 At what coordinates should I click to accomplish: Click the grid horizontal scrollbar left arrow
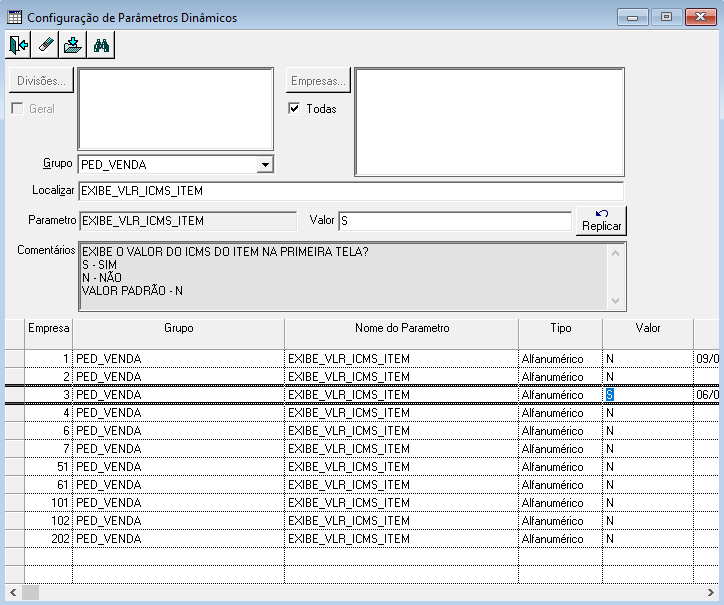click(13, 593)
